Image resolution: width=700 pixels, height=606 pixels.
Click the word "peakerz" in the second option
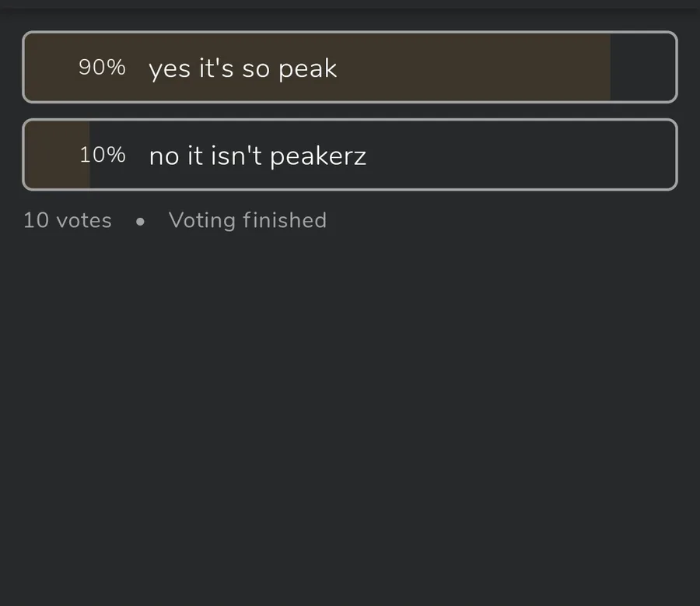click(318, 156)
